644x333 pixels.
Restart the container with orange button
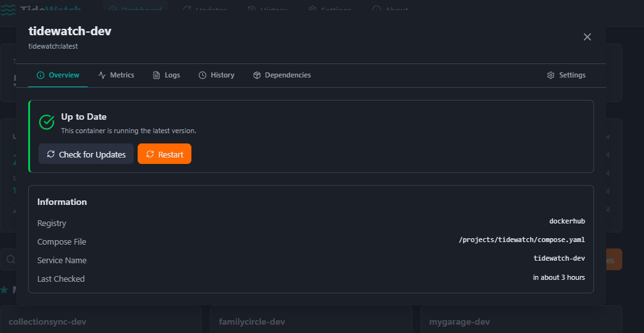tap(165, 154)
